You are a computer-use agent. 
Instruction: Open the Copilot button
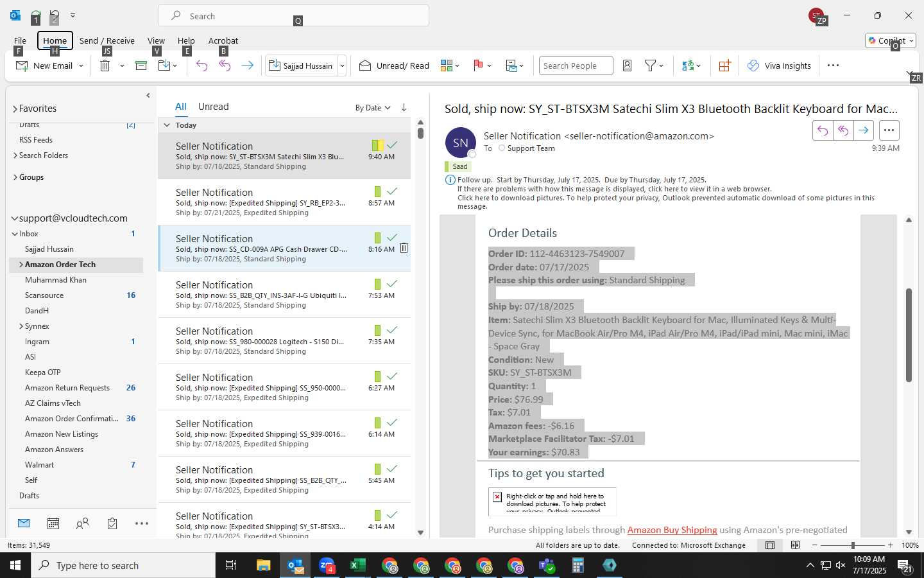point(891,40)
